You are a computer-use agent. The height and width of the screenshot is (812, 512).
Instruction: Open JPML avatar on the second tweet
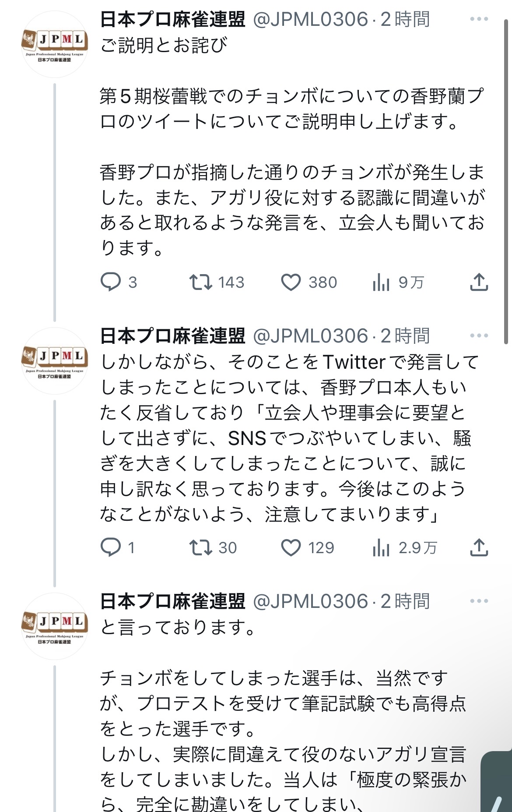click(x=54, y=361)
